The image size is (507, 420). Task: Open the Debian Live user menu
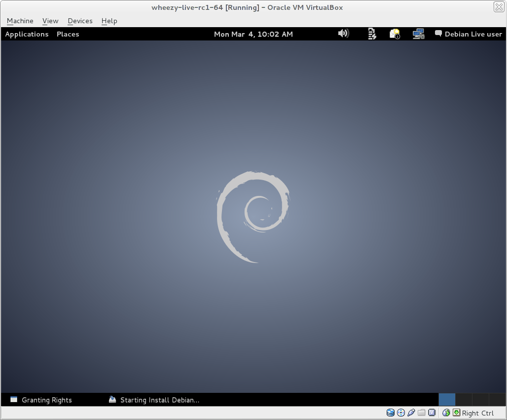(x=473, y=34)
